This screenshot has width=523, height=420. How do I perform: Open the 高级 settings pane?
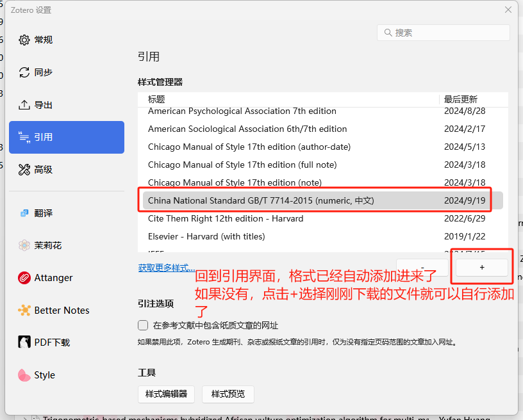coord(67,170)
